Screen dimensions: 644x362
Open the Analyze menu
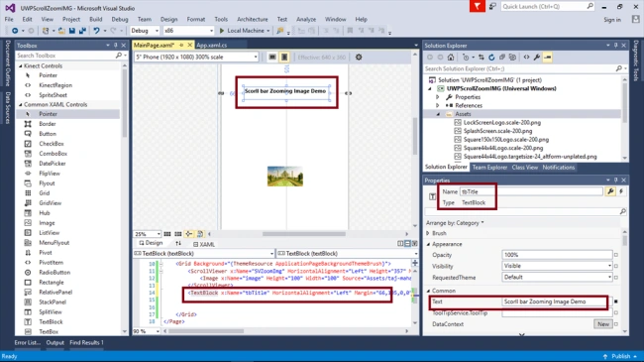(306, 19)
